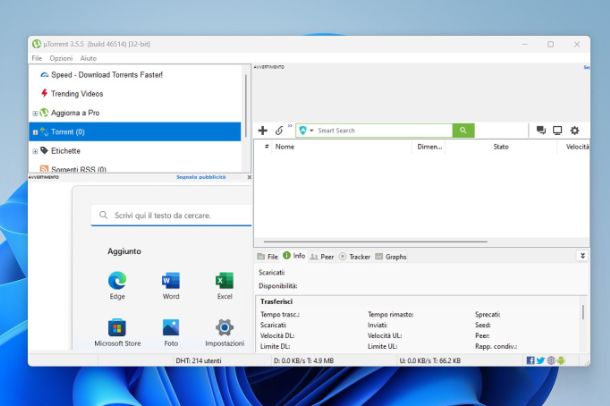Click the Segnala pubblicità link

tap(201, 177)
